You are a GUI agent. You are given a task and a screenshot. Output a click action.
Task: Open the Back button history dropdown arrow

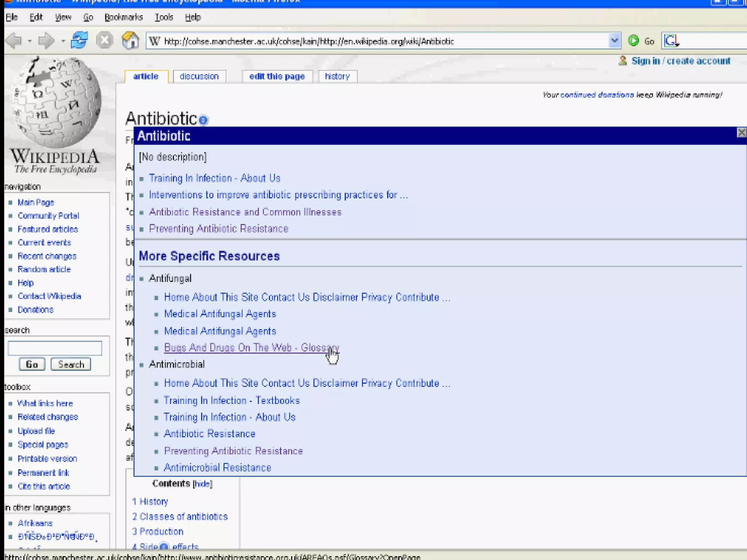pyautogui.click(x=30, y=41)
